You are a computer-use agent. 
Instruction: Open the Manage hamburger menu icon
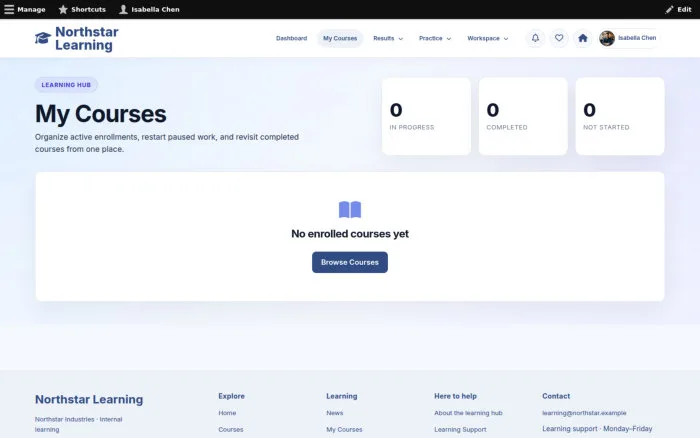pos(9,9)
